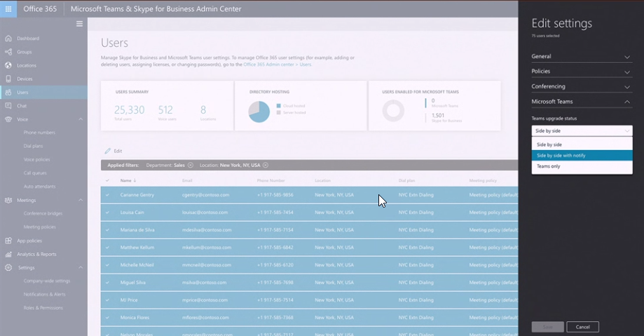Click the Groups icon in sidebar
This screenshot has width=644, height=336.
pos(8,52)
